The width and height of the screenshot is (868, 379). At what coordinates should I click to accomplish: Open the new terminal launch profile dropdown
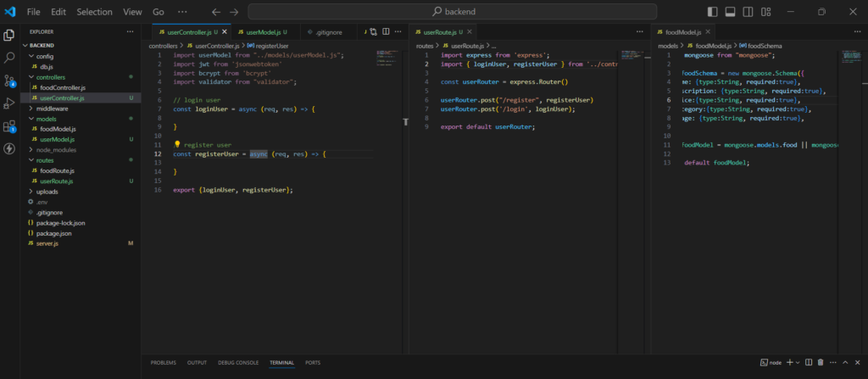pyautogui.click(x=799, y=362)
